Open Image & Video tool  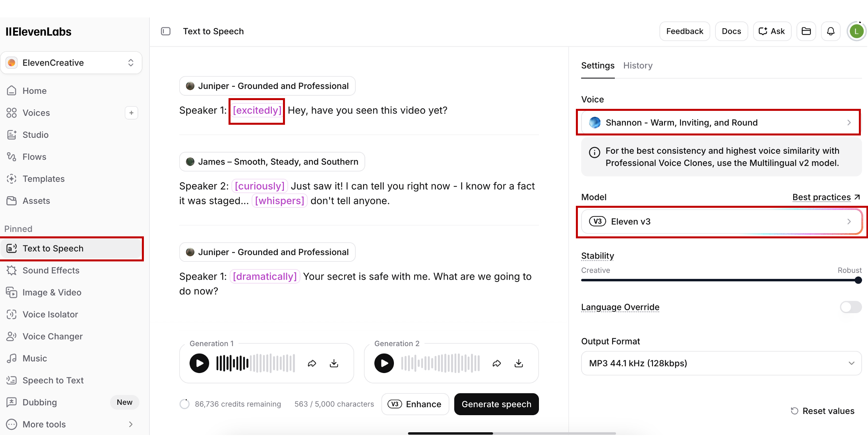(72, 293)
